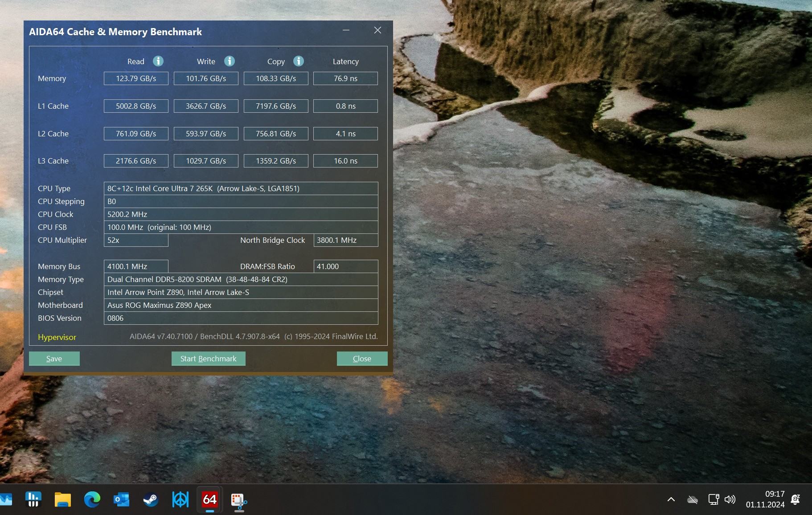The image size is (812, 515).
Task: Click L1 Cache latency 0.8 ns
Action: (346, 106)
